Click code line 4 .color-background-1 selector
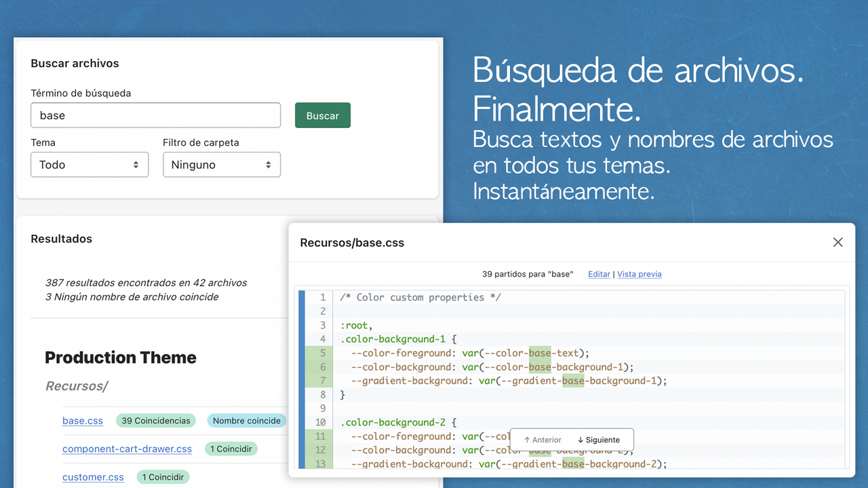Image resolution: width=868 pixels, height=488 pixels. coord(399,339)
